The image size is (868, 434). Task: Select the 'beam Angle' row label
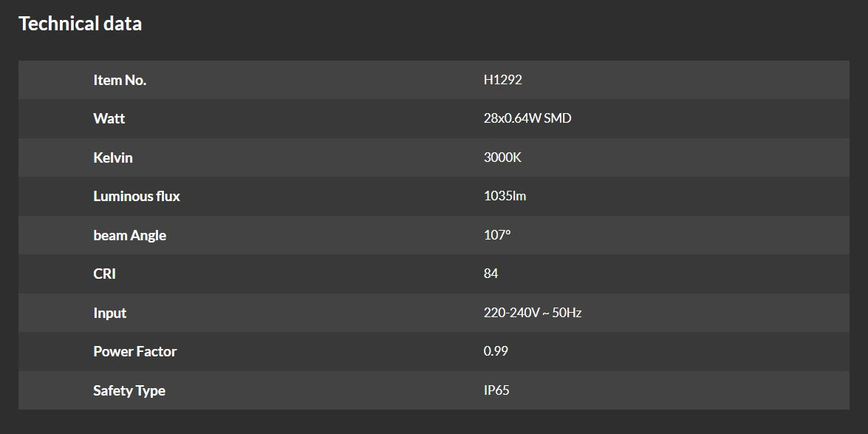coord(129,235)
